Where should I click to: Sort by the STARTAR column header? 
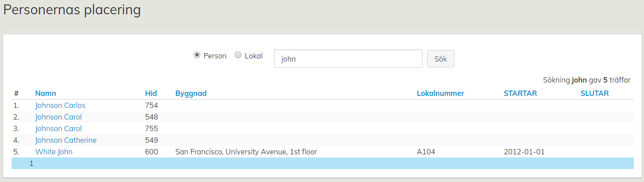tap(520, 93)
